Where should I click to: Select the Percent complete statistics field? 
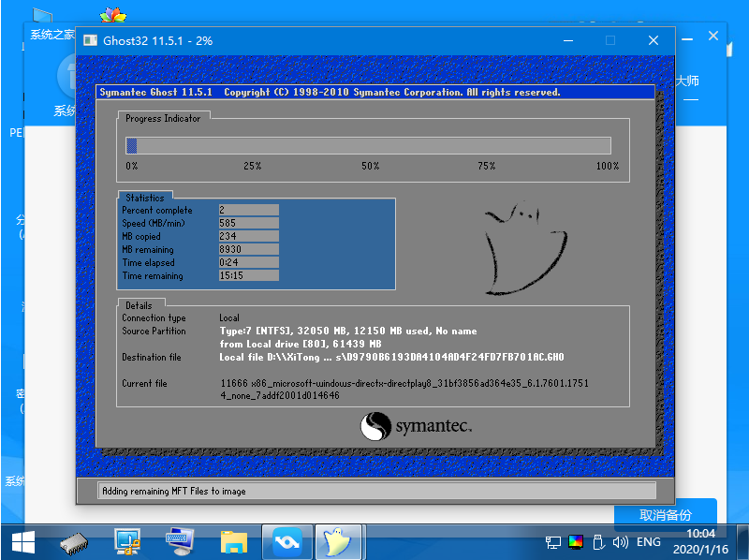click(246, 211)
